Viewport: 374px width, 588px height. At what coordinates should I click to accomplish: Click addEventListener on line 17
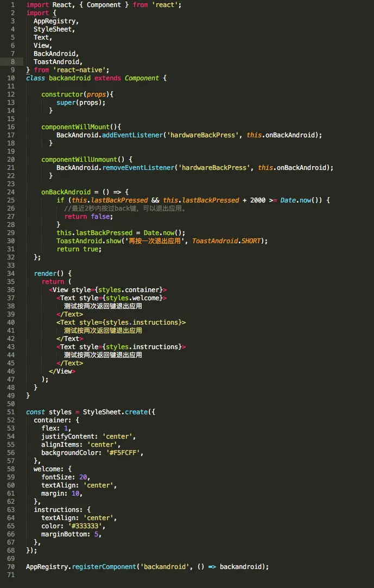click(x=132, y=135)
